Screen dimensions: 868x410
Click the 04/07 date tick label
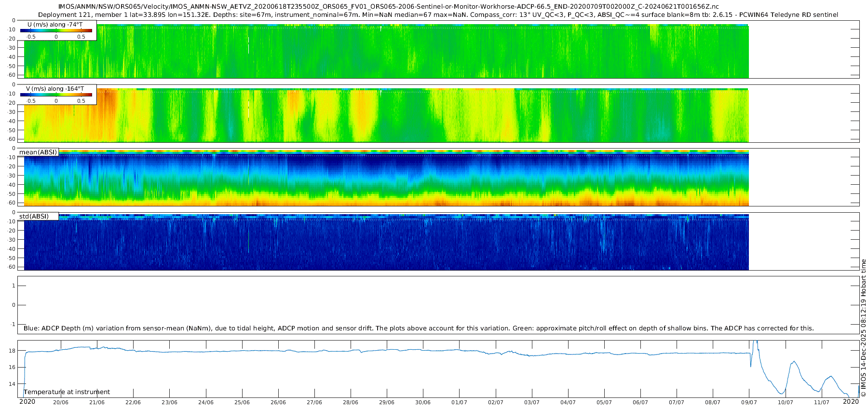pyautogui.click(x=568, y=403)
